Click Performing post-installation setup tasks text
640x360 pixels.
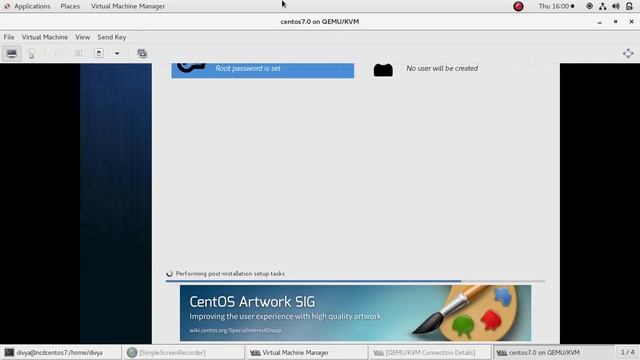coord(230,273)
